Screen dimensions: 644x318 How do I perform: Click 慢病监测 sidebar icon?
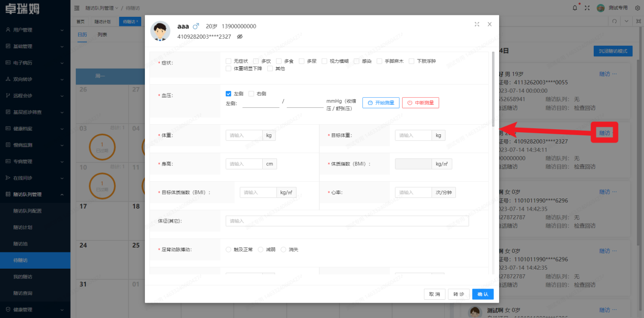[8, 144]
